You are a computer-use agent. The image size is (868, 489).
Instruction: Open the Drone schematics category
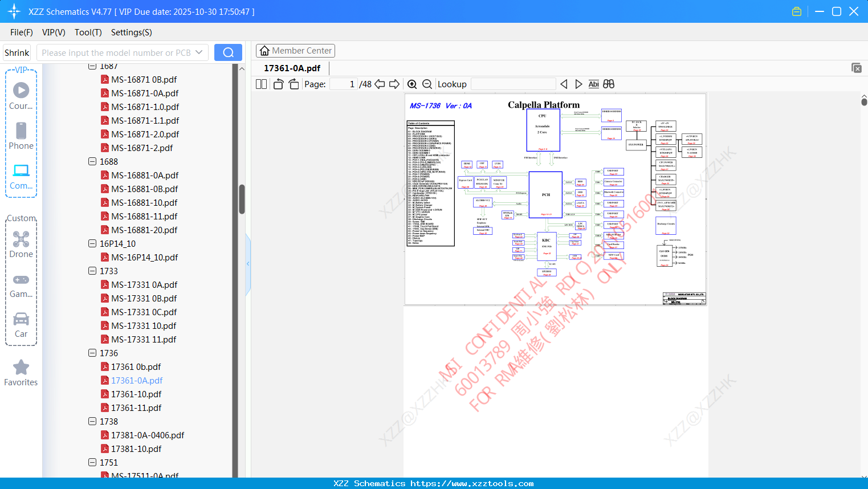pos(21,244)
